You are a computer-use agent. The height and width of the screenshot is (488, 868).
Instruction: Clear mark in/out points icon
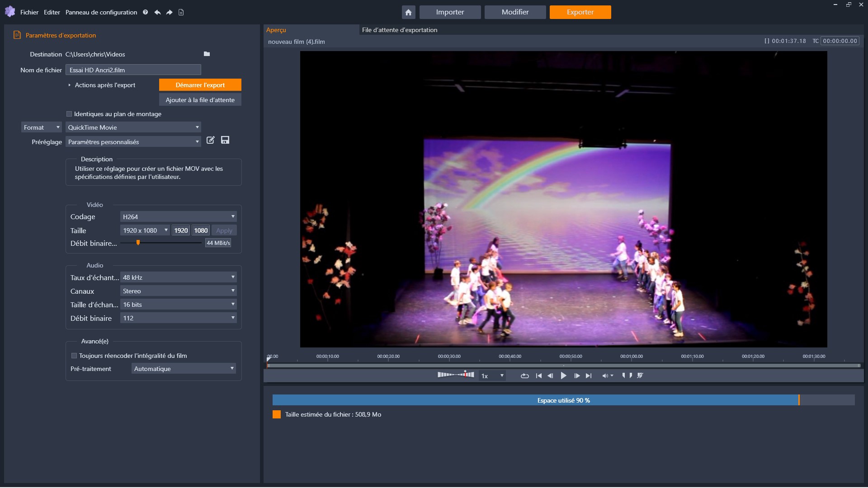point(640,375)
